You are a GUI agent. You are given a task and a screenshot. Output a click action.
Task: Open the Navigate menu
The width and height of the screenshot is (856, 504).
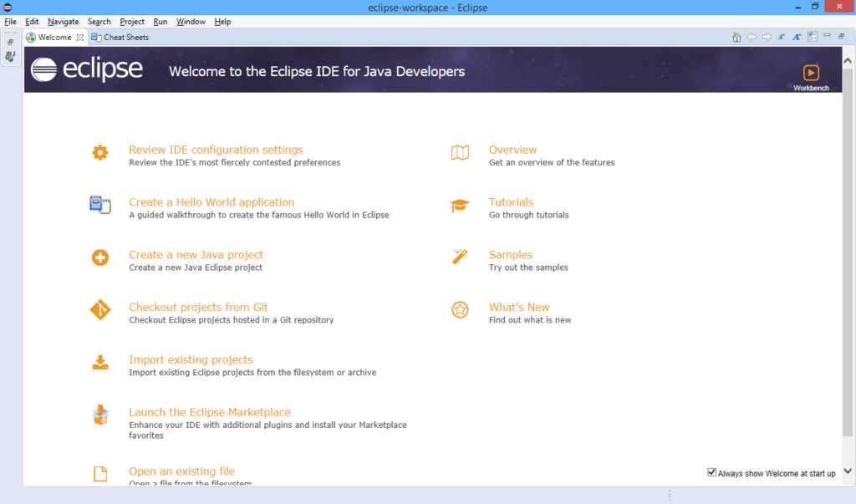tap(64, 21)
